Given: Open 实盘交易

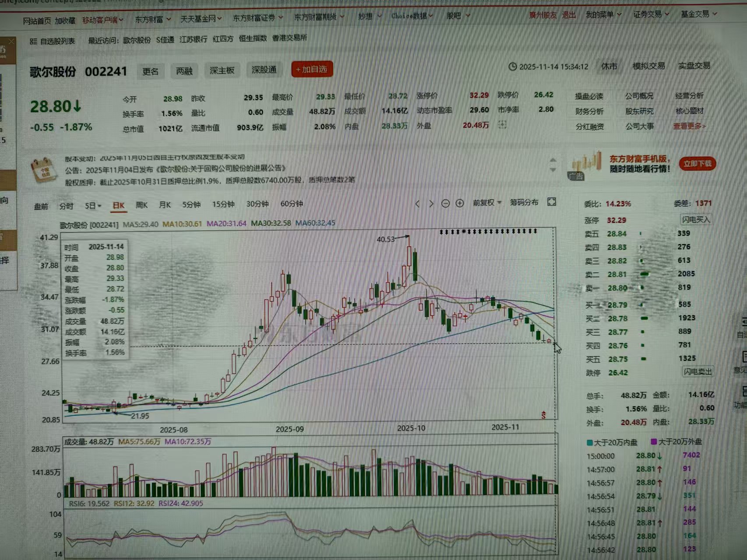Looking at the screenshot, I should click(x=694, y=66).
